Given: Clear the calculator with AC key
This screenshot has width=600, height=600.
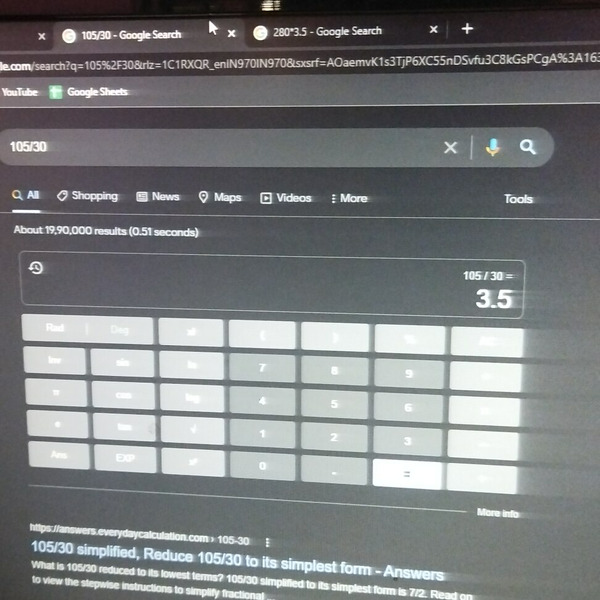Looking at the screenshot, I should 487,342.
